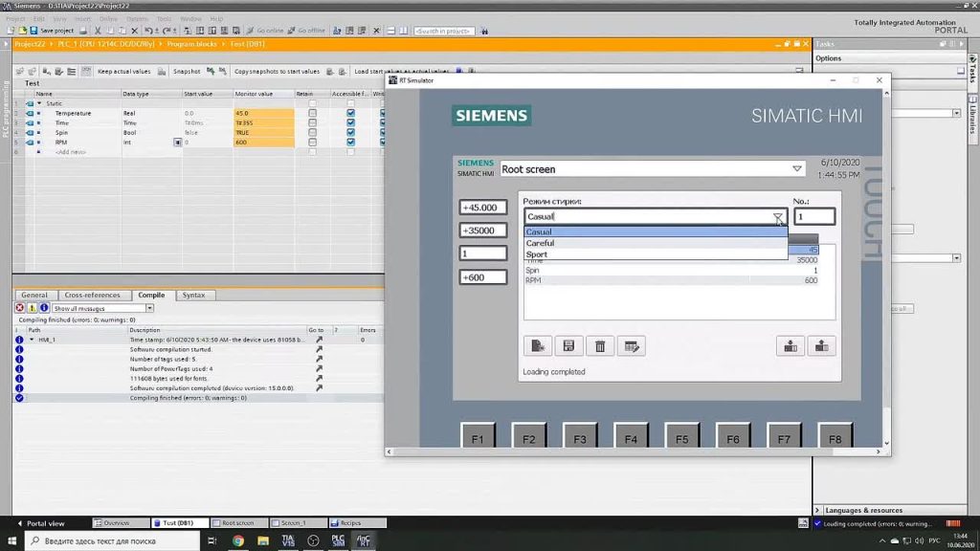Click the RT Simulator horizontal scrollbar

click(x=634, y=452)
